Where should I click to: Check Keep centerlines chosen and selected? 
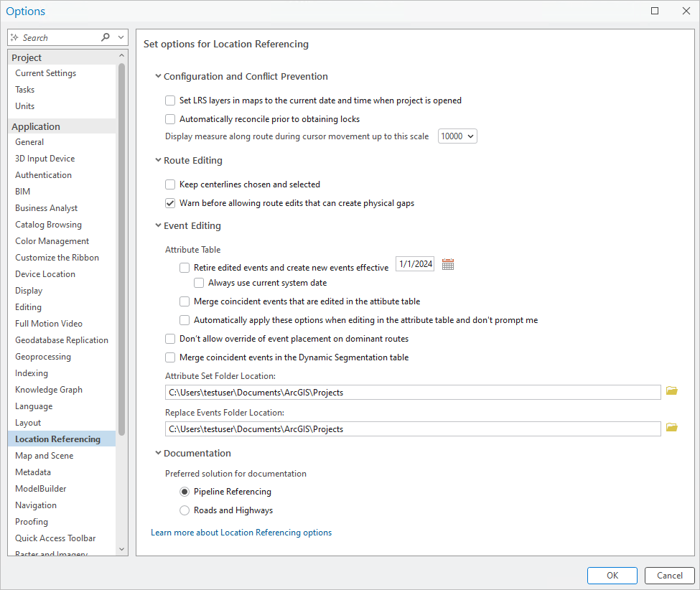tap(170, 184)
